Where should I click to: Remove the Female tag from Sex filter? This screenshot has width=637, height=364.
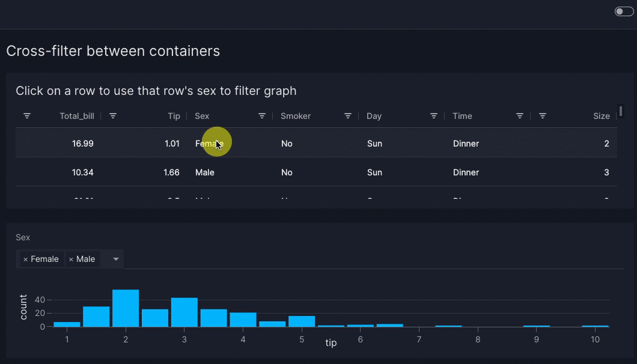click(x=25, y=259)
